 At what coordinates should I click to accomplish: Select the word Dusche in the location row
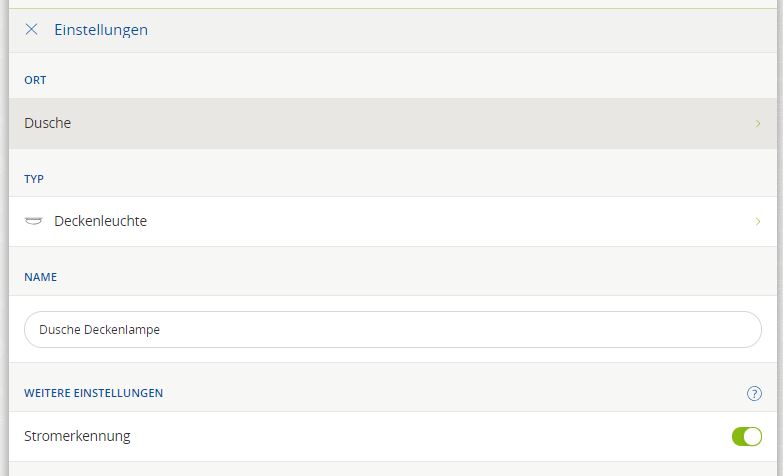coord(47,124)
